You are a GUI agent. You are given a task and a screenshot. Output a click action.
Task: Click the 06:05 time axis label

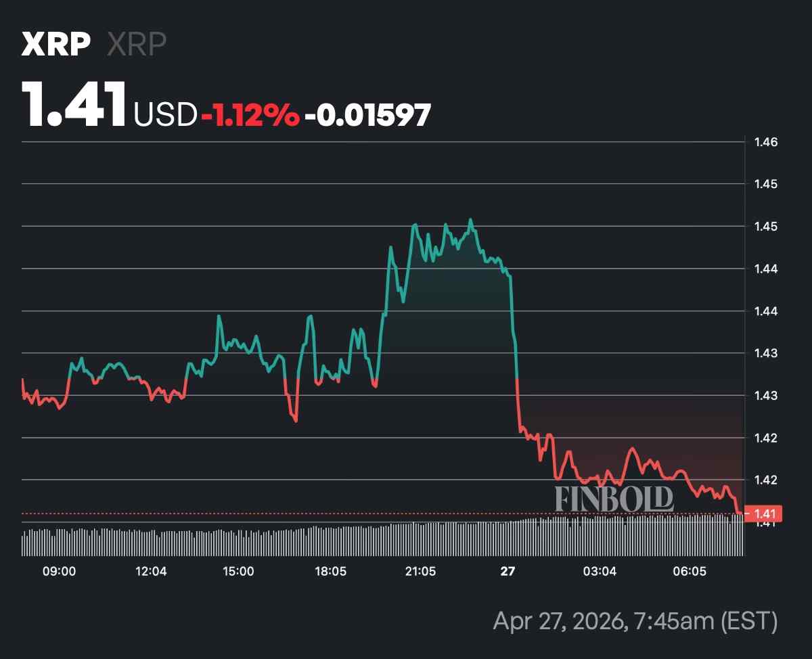[690, 572]
